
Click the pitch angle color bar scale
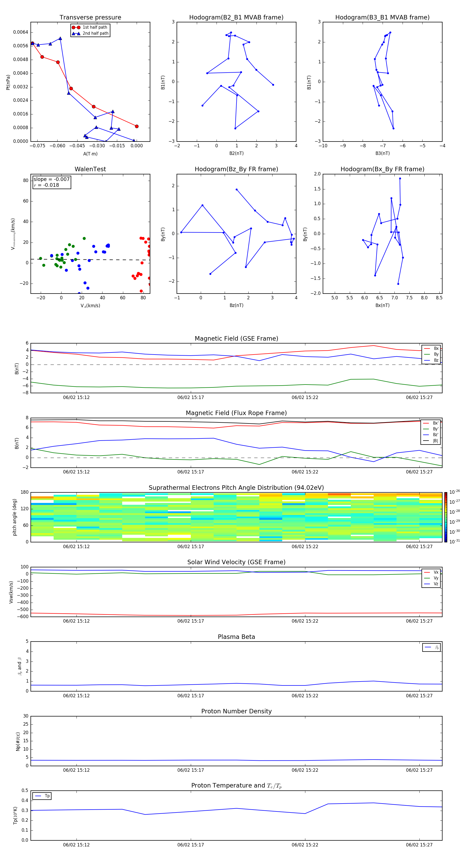pos(446,517)
